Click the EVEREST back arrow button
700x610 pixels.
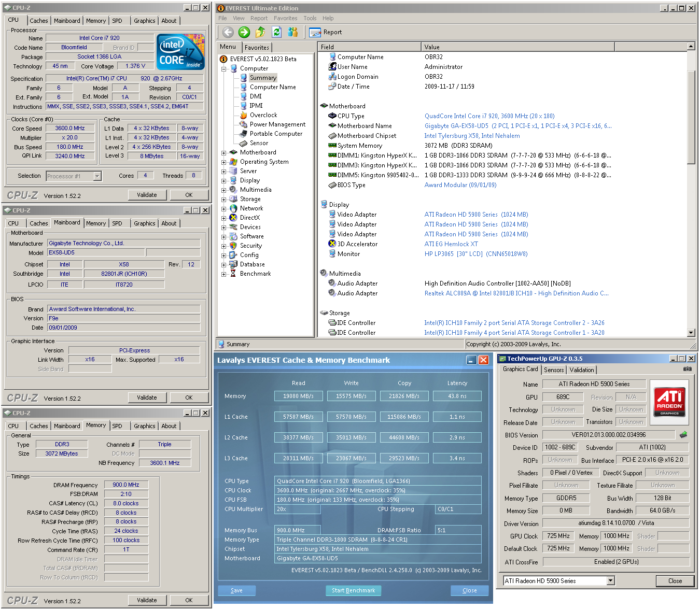[228, 32]
